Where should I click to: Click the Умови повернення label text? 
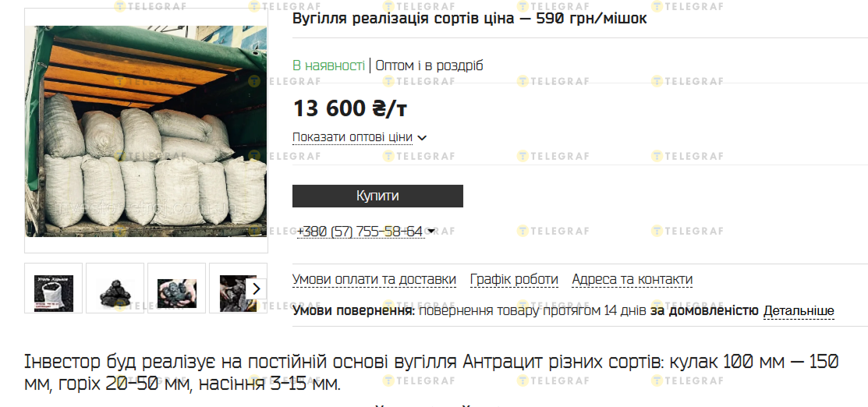tap(354, 311)
